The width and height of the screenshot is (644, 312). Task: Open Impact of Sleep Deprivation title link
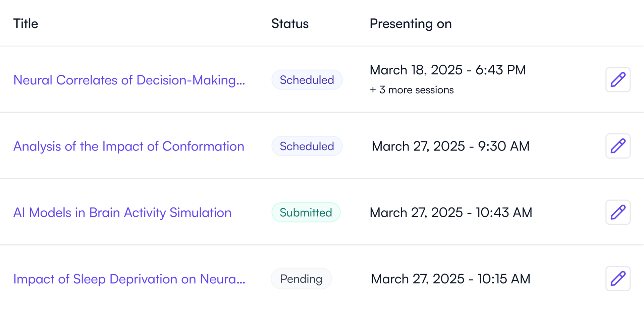coord(129,279)
